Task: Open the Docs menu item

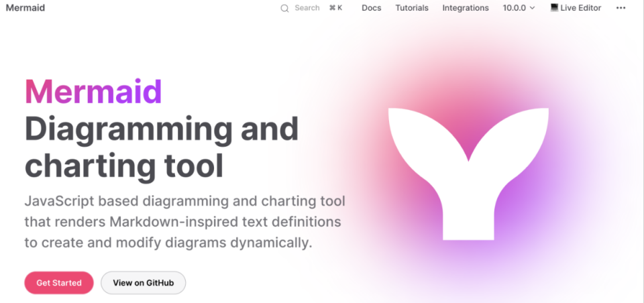Action: click(371, 8)
